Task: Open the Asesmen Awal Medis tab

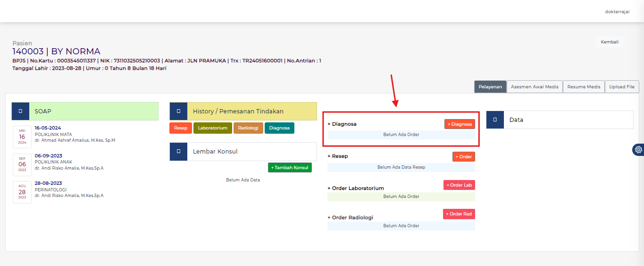Action: click(x=535, y=87)
